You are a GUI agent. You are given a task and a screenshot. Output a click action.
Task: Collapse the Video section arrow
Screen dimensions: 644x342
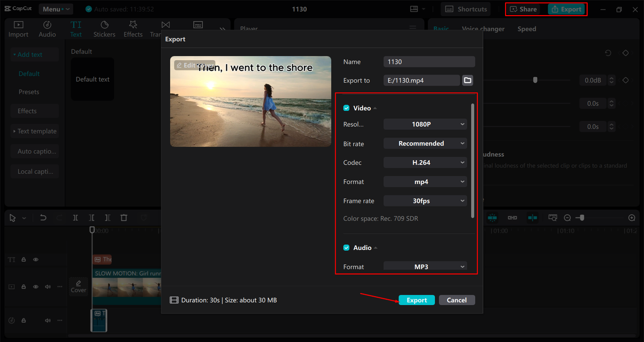click(375, 108)
